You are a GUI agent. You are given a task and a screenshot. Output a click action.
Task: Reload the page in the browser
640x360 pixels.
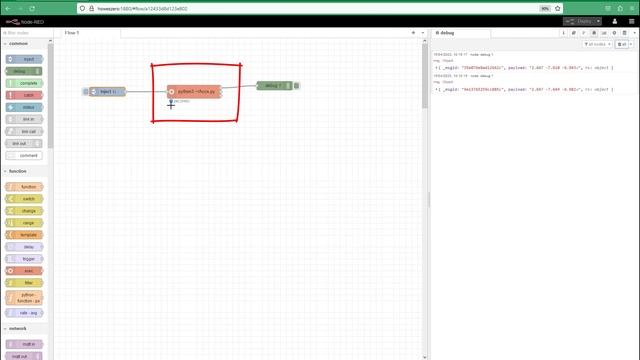click(x=32, y=9)
